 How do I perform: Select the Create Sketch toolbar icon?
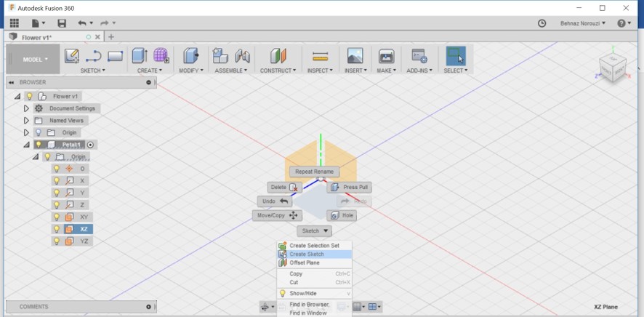click(x=72, y=56)
